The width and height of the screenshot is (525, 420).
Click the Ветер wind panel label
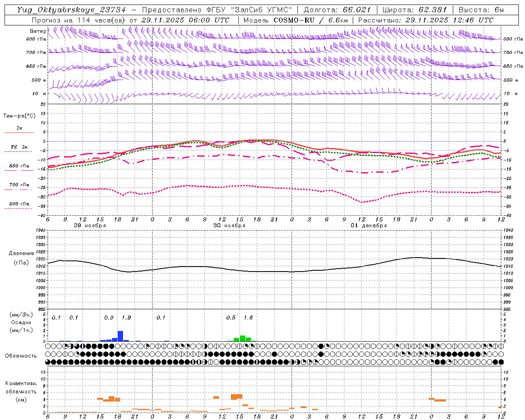point(38,31)
